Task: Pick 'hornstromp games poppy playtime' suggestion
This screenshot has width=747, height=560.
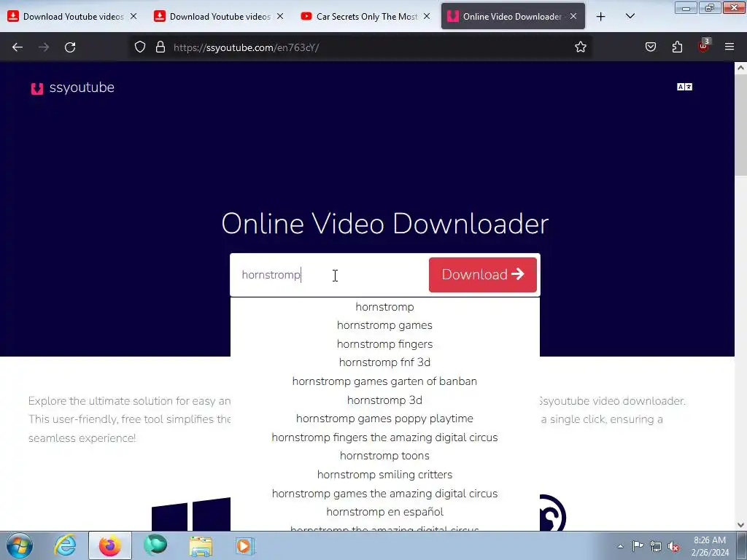Action: pos(385,419)
